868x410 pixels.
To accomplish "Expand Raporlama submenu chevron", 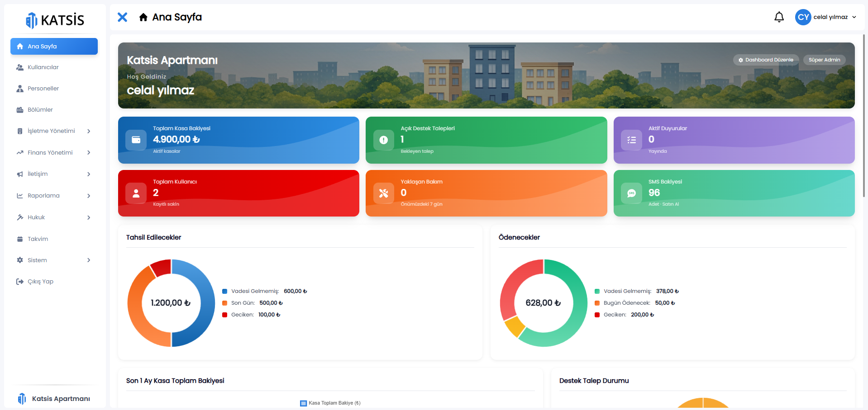I will (x=89, y=196).
